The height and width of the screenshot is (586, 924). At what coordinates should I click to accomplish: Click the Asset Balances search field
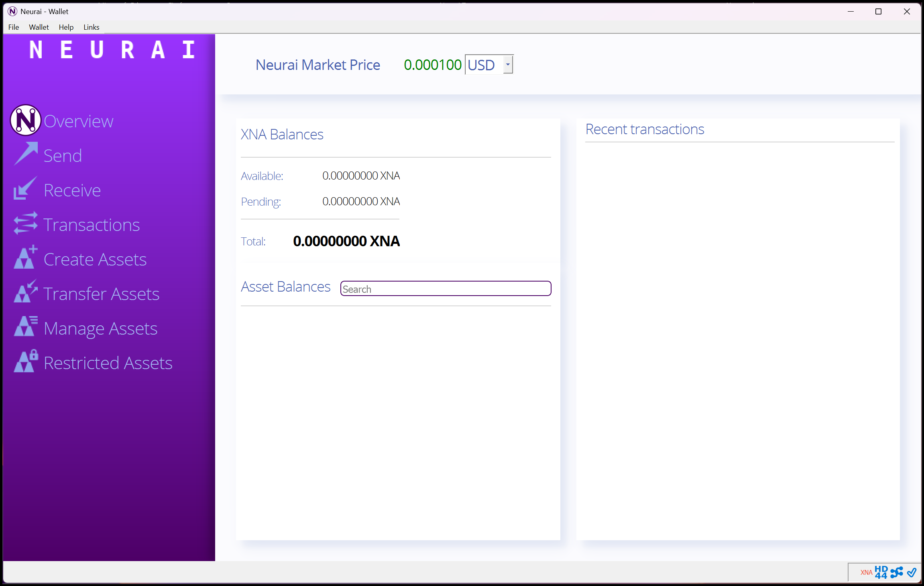tap(446, 288)
